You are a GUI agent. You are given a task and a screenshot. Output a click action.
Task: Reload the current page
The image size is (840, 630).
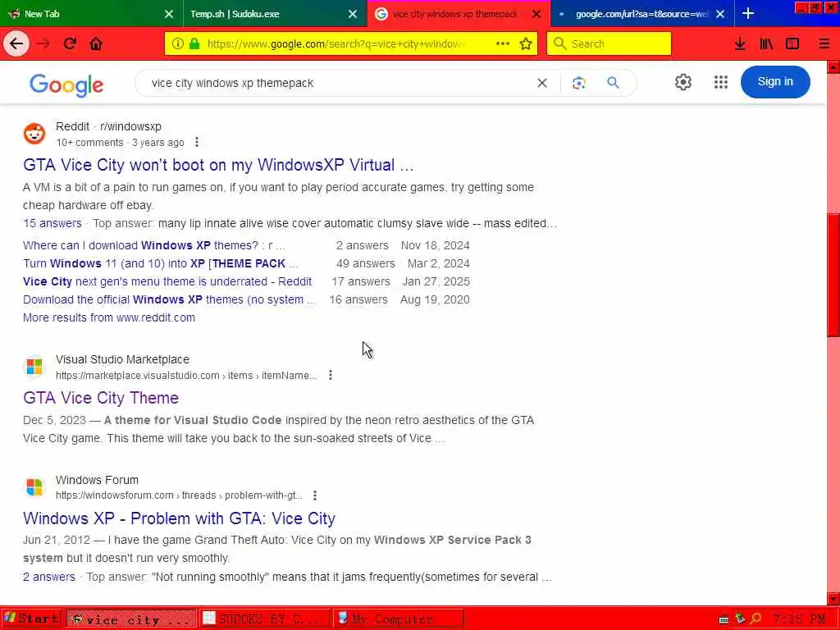click(x=70, y=43)
